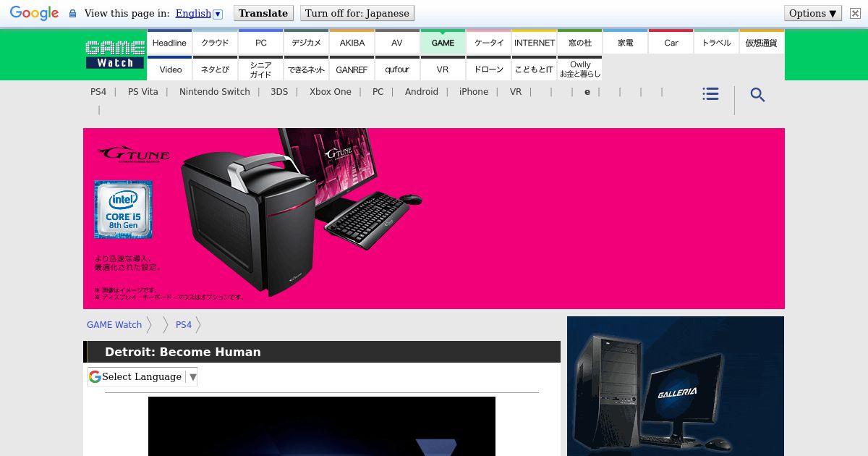Open the G-Tune pink banner ad
Viewport: 868px width, 456px height.
pyautogui.click(x=434, y=219)
